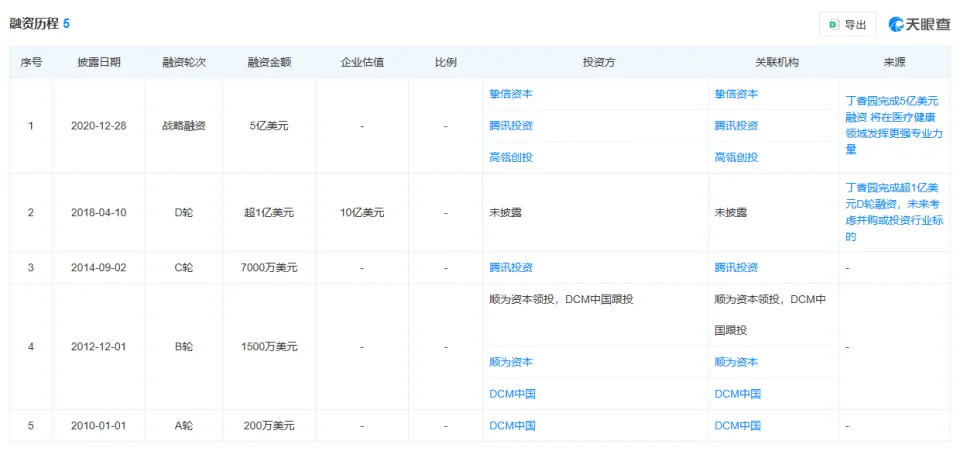Click the 融资金额 column header
Screen dimensions: 960x465
(x=269, y=62)
